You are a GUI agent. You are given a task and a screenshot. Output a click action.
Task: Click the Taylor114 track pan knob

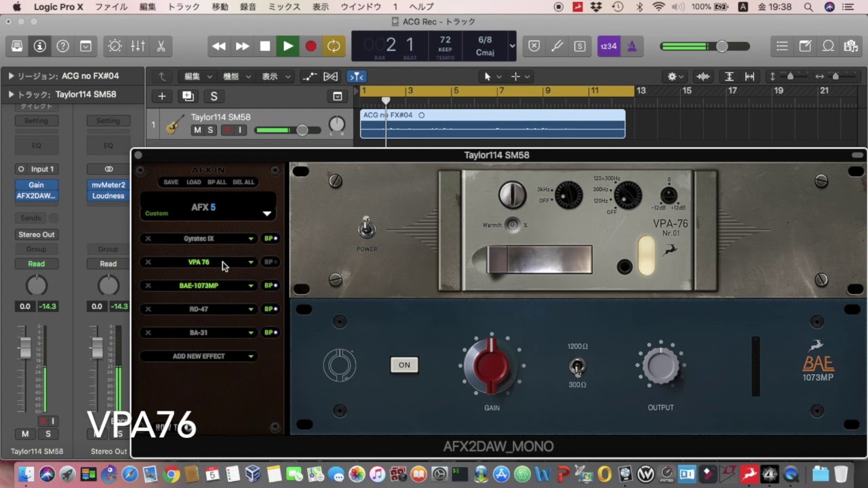pyautogui.click(x=337, y=124)
